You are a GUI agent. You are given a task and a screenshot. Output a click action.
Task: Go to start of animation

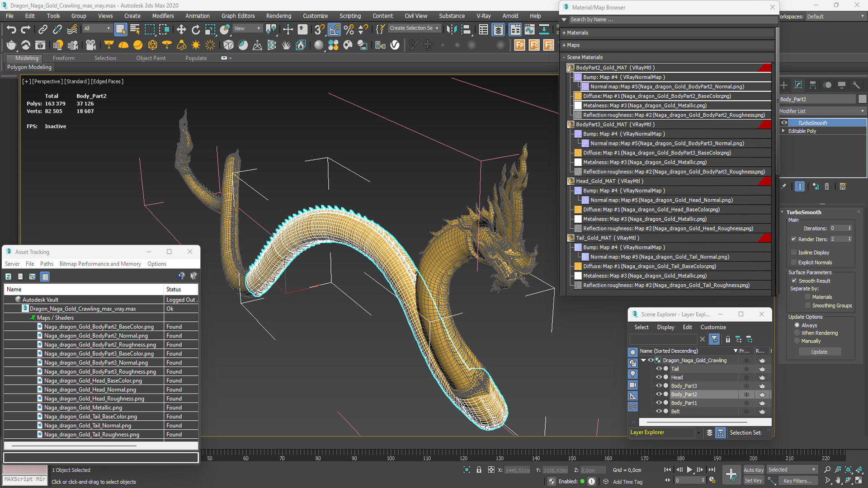[668, 470]
